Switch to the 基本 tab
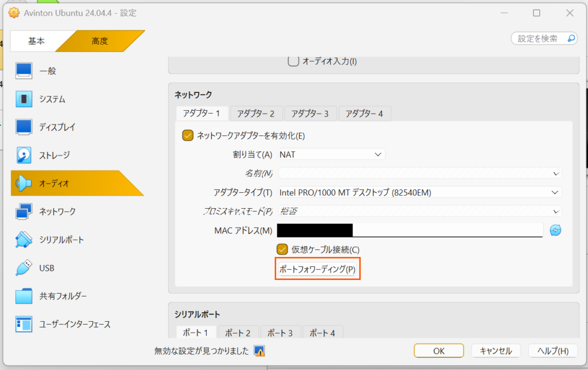Image resolution: width=588 pixels, height=370 pixels. point(36,41)
